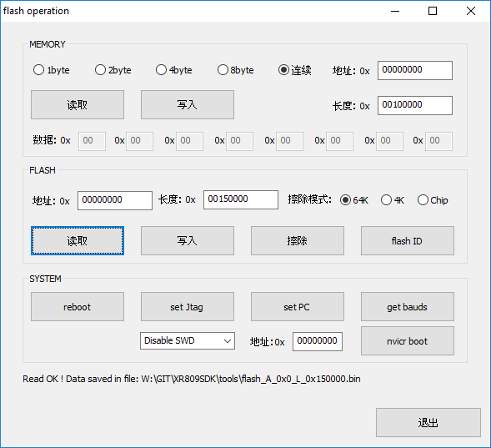The width and height of the screenshot is (491, 448).
Task: Click the MEMORY 读取 read button
Action: 78,105
